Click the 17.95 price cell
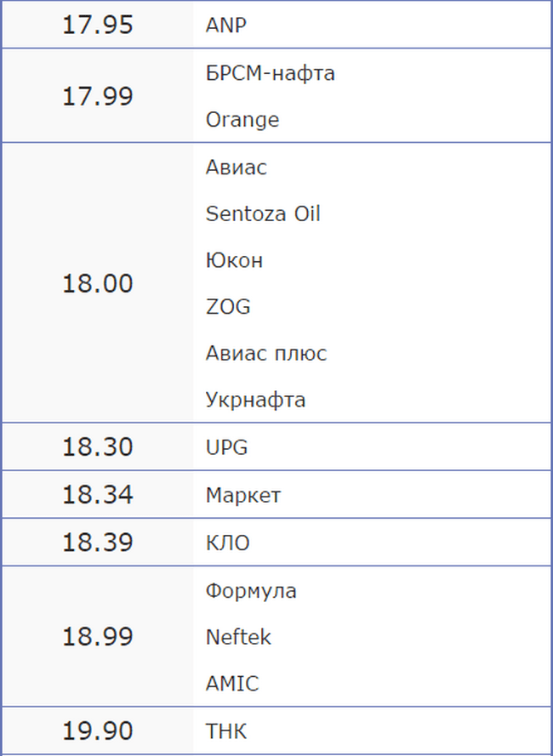Viewport: 553px width, 756px height. pyautogui.click(x=97, y=26)
